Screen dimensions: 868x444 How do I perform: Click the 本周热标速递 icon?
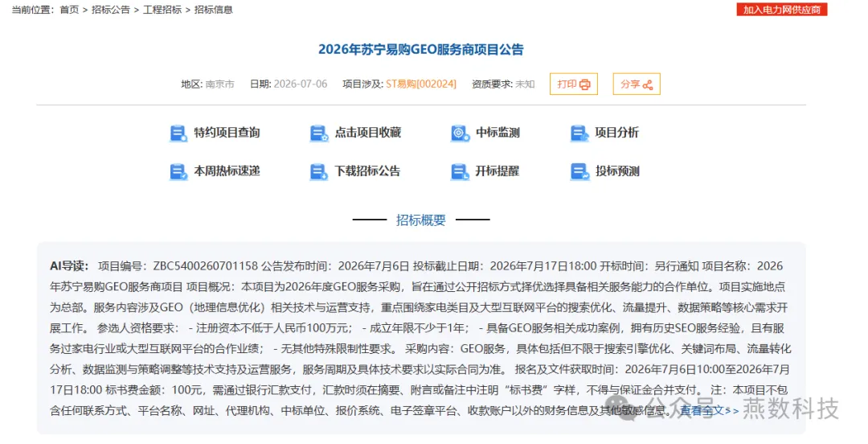pyautogui.click(x=178, y=171)
